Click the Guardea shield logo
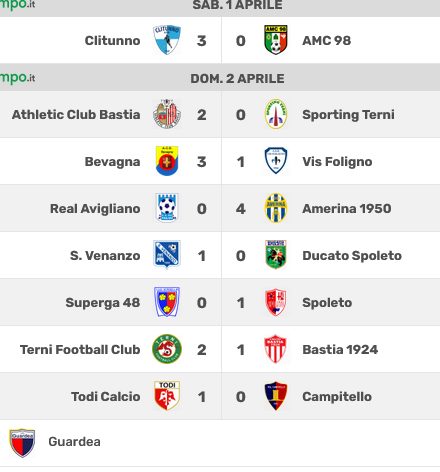Viewport: 440px width, 472px height. [22, 443]
